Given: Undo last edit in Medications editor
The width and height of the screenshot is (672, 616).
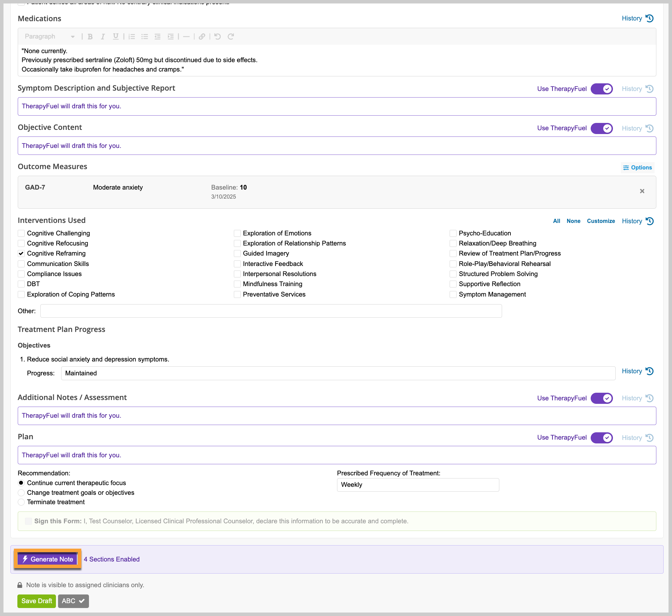Looking at the screenshot, I should click(218, 36).
